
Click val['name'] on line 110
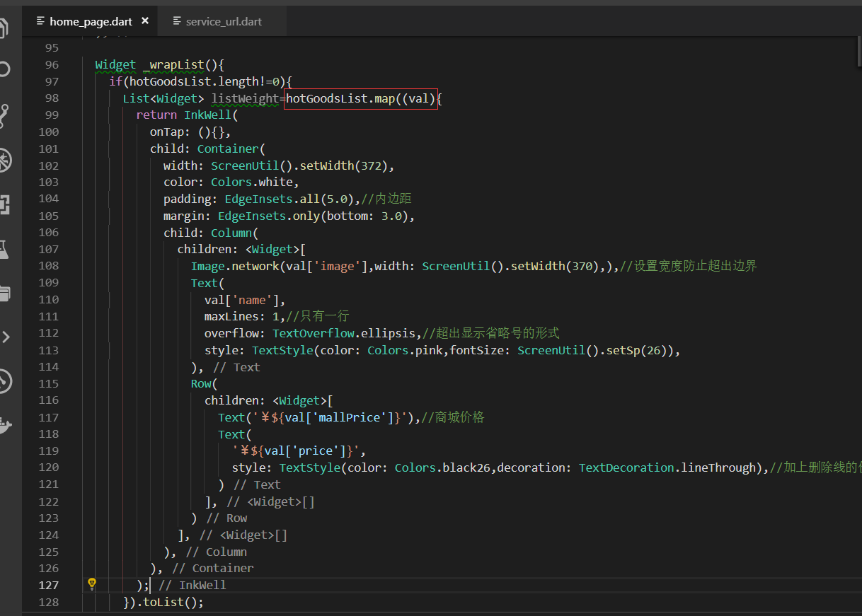[x=242, y=300]
